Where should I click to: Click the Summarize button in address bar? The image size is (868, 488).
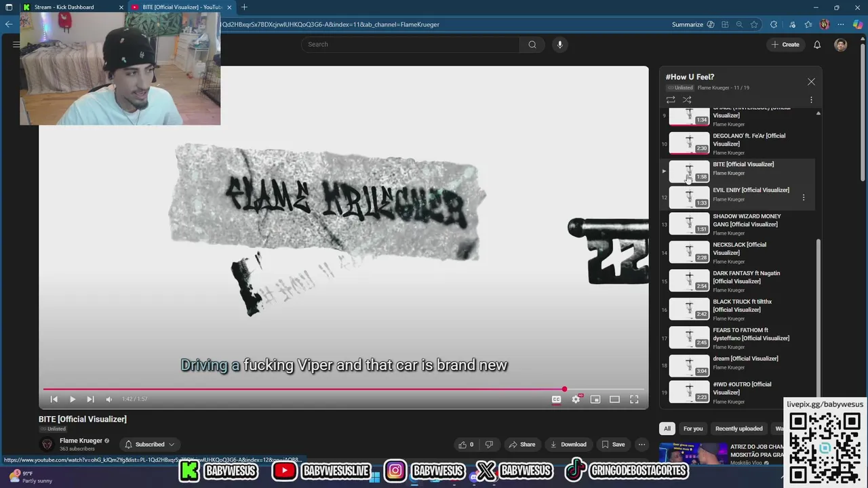(x=693, y=24)
